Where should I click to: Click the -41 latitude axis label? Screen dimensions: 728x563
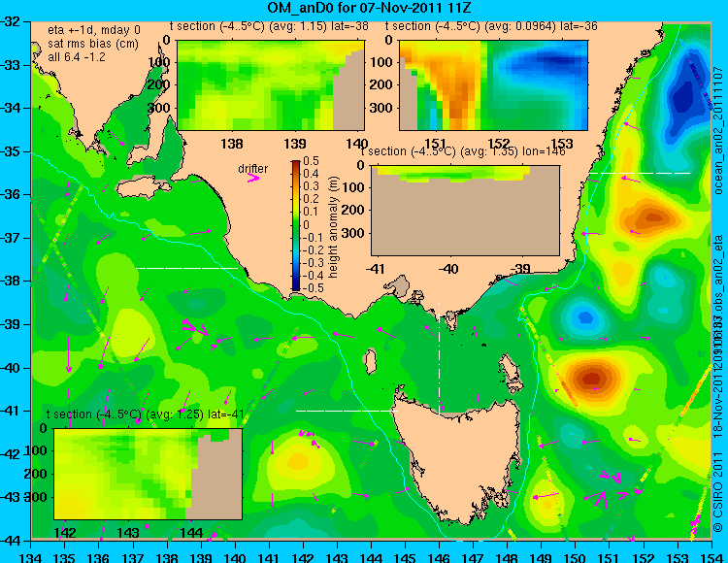11,411
